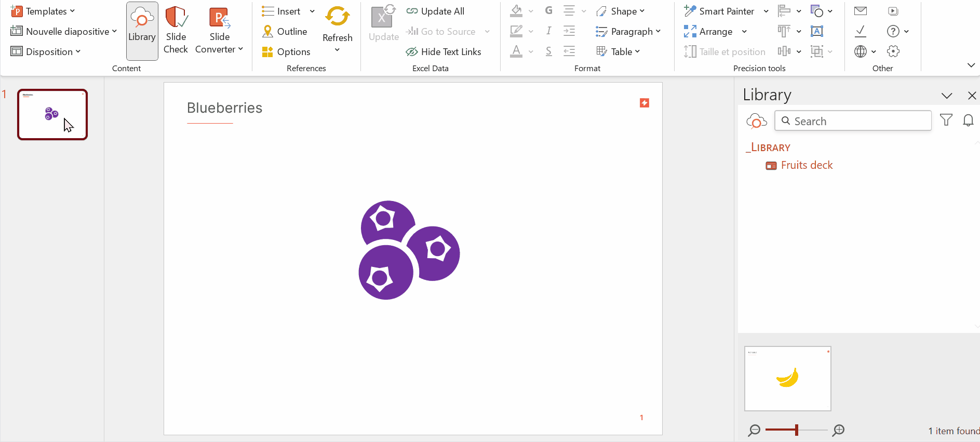Viewport: 980px width, 442px height.
Task: Click the outline pen color icon
Action: coord(516,31)
